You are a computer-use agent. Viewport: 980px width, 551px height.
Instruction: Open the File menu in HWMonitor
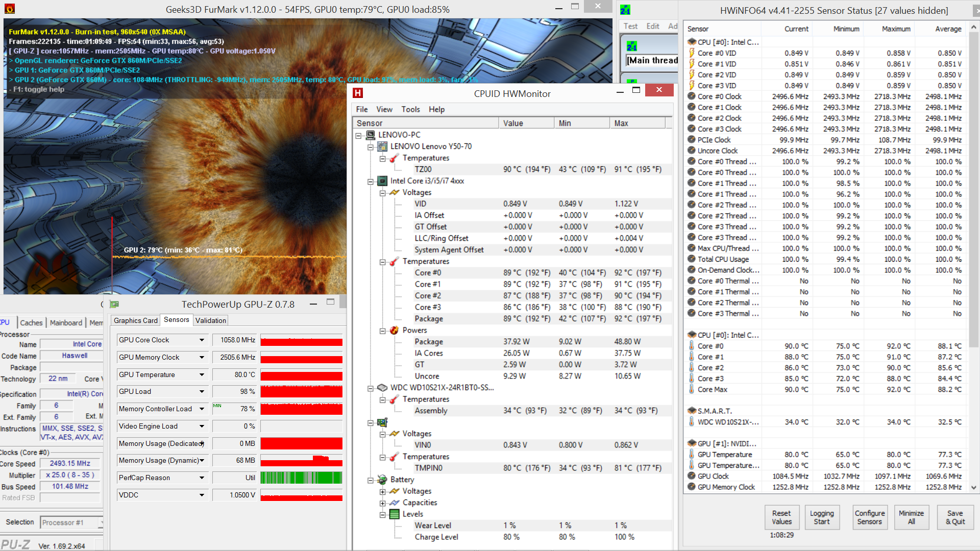point(362,109)
